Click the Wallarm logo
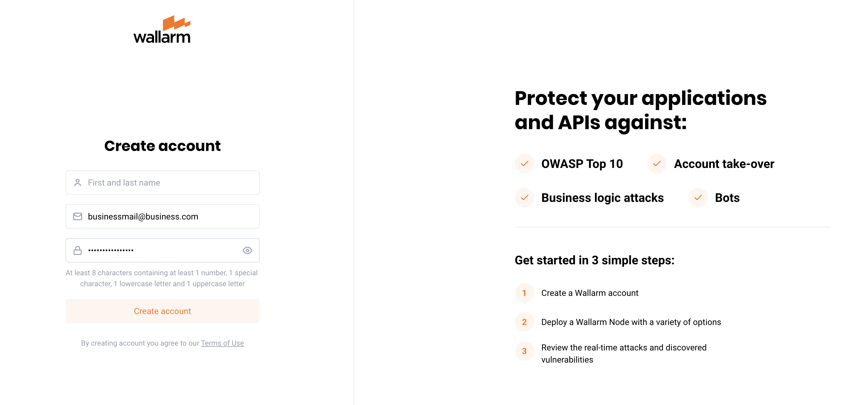The height and width of the screenshot is (405, 868). coord(162,30)
